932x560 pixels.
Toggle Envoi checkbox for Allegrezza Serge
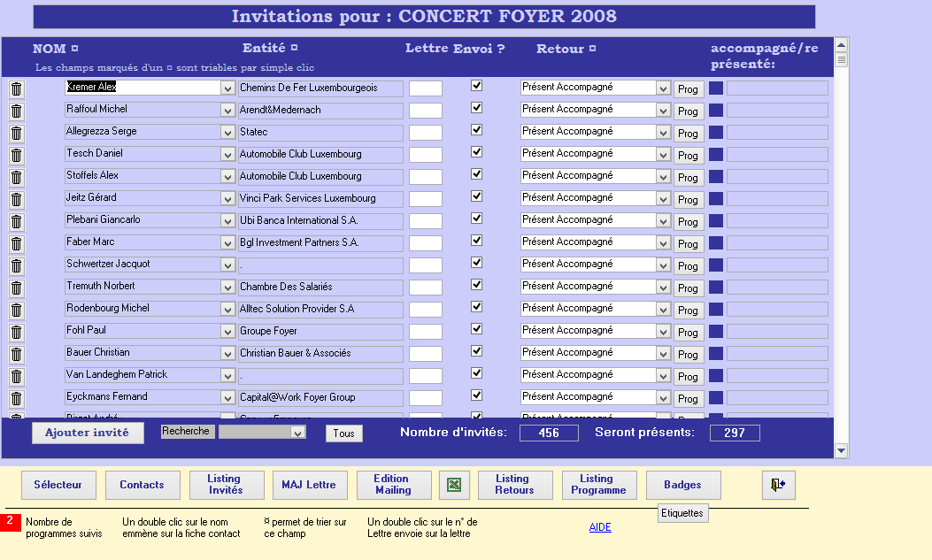477,129
